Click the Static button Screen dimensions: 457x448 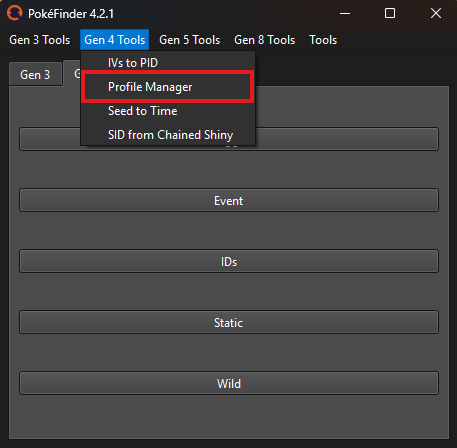(229, 322)
